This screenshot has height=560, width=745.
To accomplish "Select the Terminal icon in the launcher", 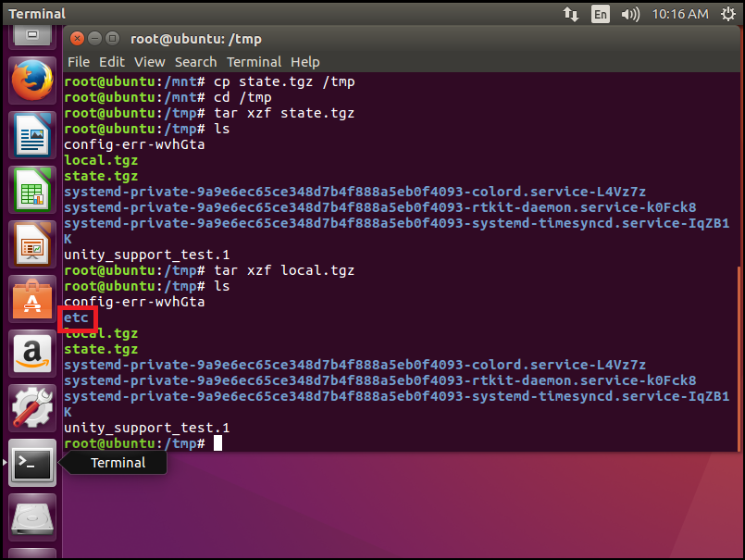I will pyautogui.click(x=32, y=462).
